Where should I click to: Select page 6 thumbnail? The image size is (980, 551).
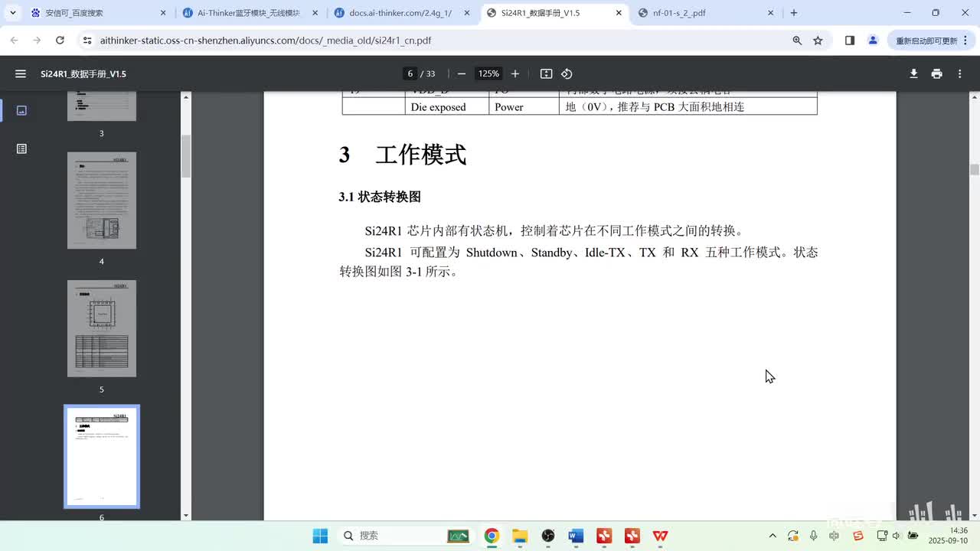[102, 457]
